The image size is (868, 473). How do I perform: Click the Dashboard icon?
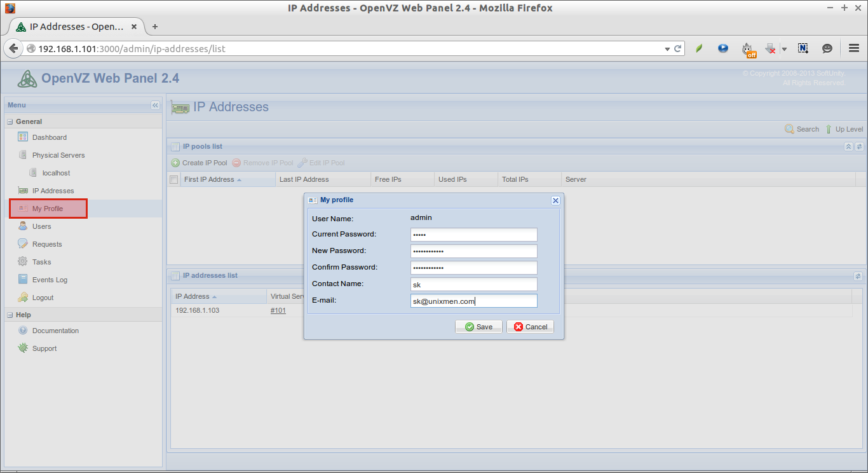click(23, 137)
